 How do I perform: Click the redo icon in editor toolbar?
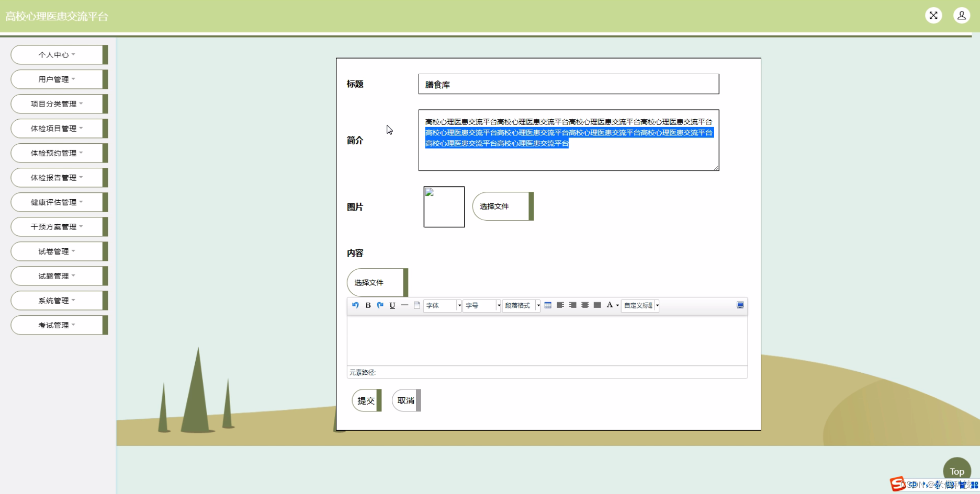coord(380,305)
